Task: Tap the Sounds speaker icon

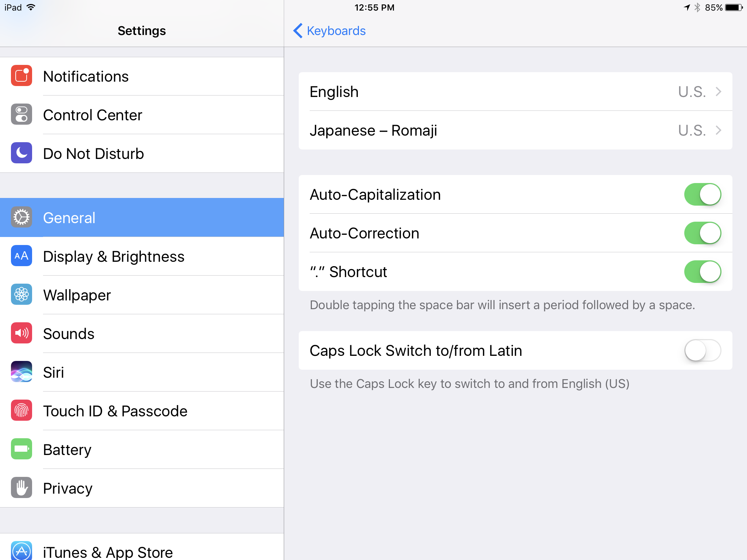Action: 22,333
